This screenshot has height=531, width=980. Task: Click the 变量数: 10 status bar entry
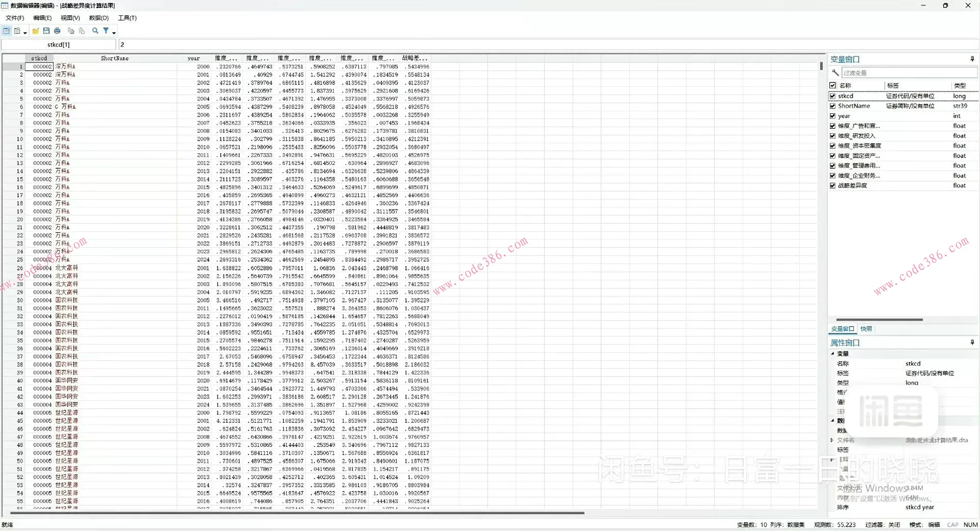(x=752, y=524)
